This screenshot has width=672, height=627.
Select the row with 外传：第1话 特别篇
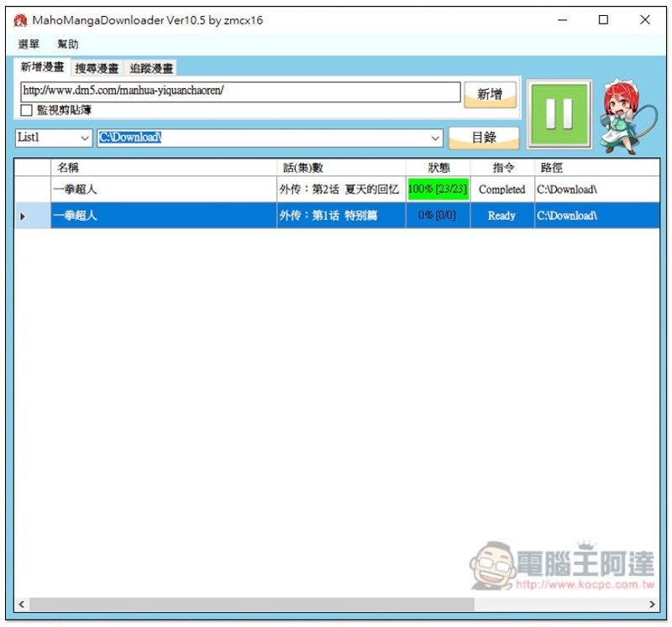tap(337, 215)
